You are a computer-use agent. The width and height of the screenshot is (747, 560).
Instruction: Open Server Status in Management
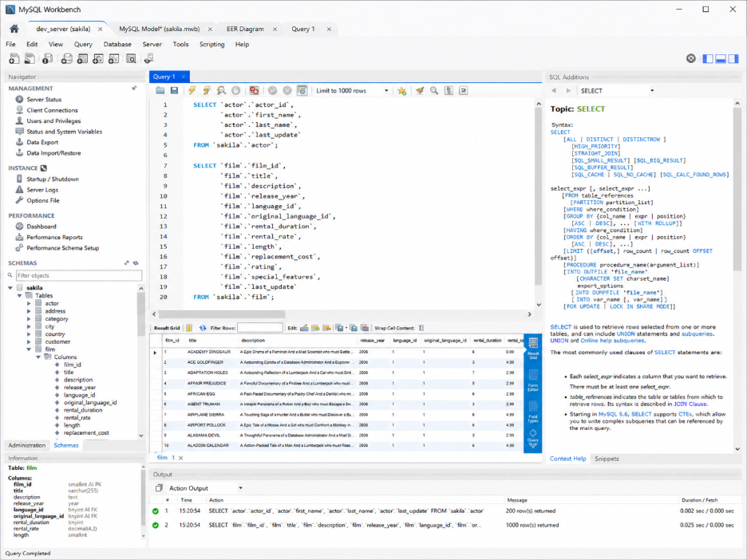(x=44, y=100)
